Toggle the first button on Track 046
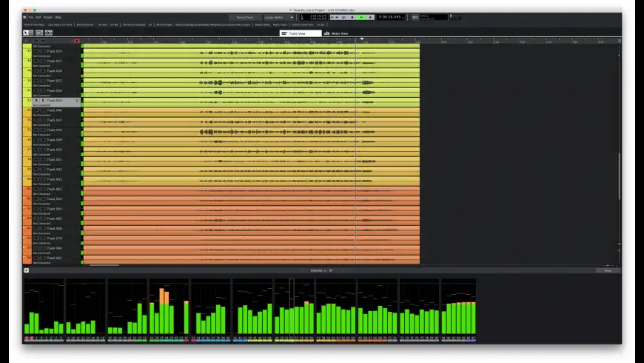644x363 pixels. tap(35, 110)
